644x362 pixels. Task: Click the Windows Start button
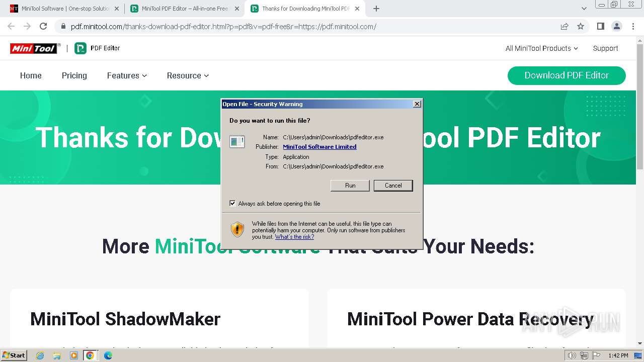click(x=14, y=355)
